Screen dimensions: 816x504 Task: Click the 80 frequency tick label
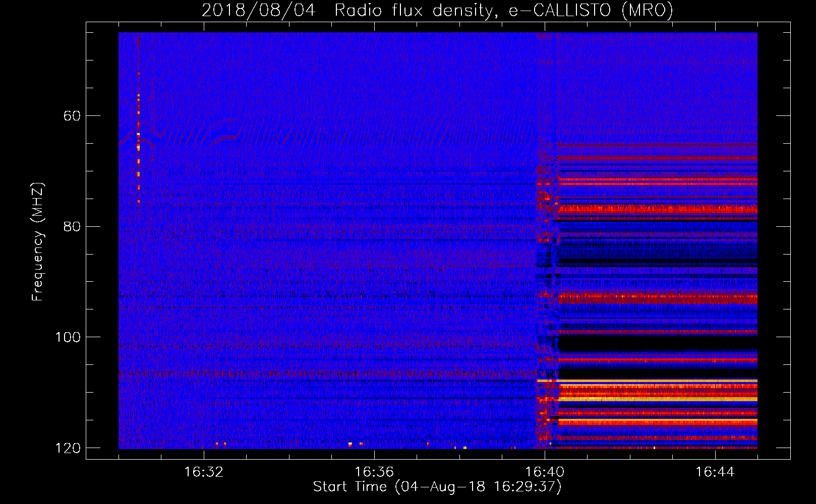pyautogui.click(x=72, y=226)
